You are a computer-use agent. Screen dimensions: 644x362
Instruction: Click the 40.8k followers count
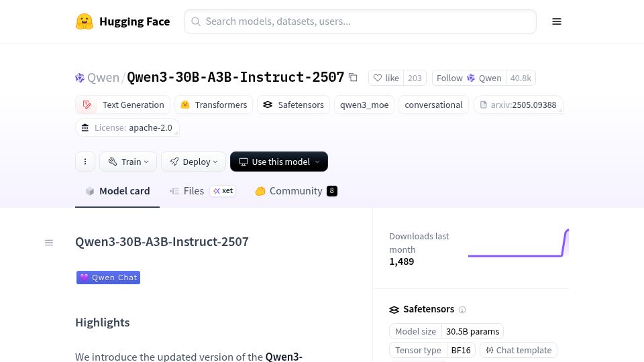[521, 78]
